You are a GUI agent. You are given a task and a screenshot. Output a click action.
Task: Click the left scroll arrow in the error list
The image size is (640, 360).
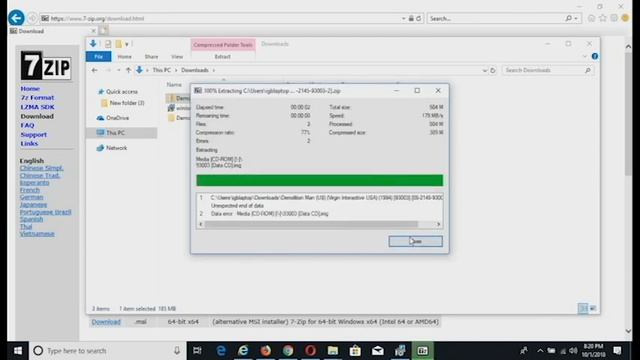200,224
